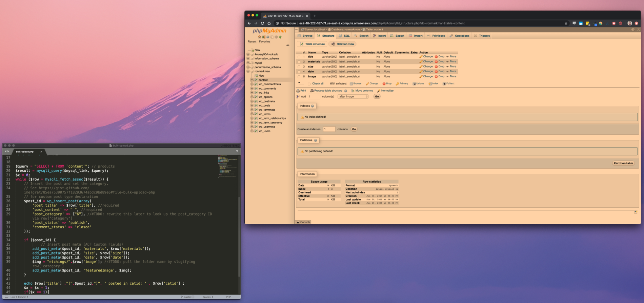The width and height of the screenshot is (644, 303).
Task: Open the Triggers tab
Action: pos(482,36)
